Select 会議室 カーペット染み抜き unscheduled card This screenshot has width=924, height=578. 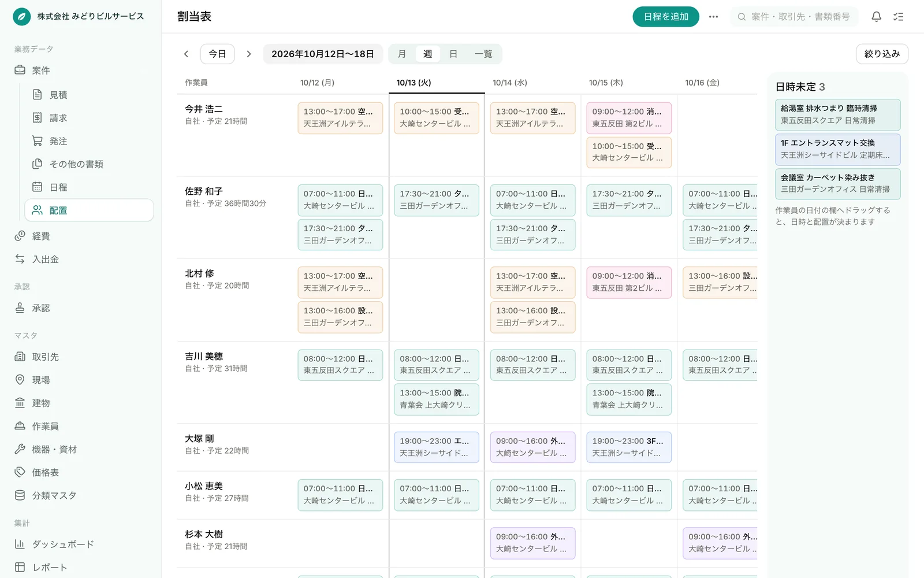coord(837,184)
